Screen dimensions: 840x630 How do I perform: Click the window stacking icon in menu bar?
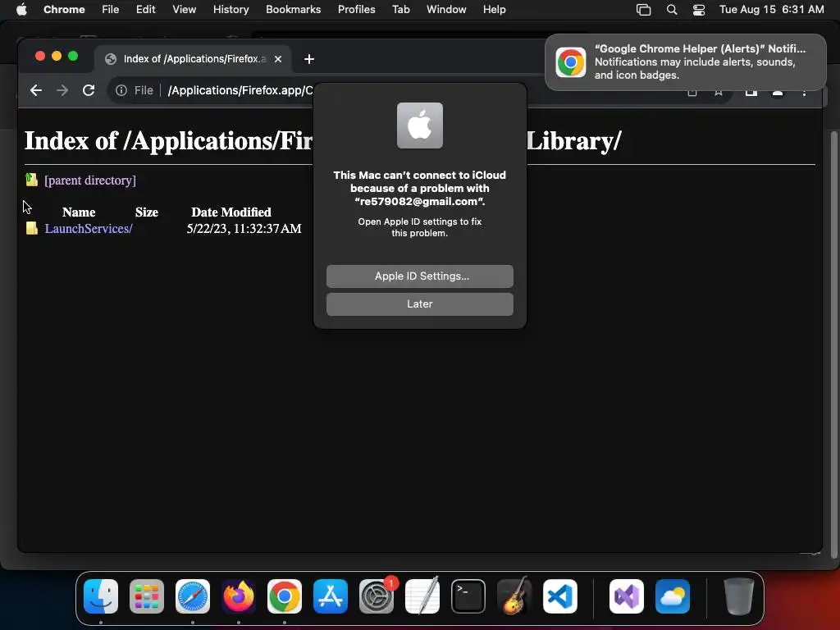(x=643, y=10)
